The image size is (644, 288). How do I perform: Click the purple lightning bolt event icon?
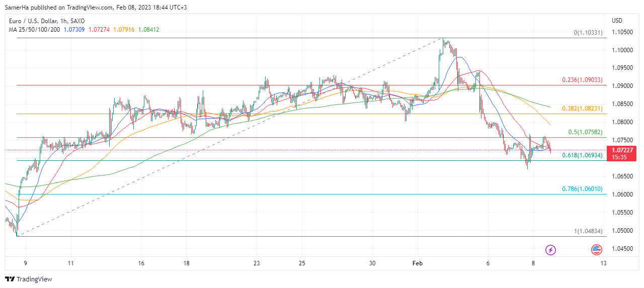(551, 249)
